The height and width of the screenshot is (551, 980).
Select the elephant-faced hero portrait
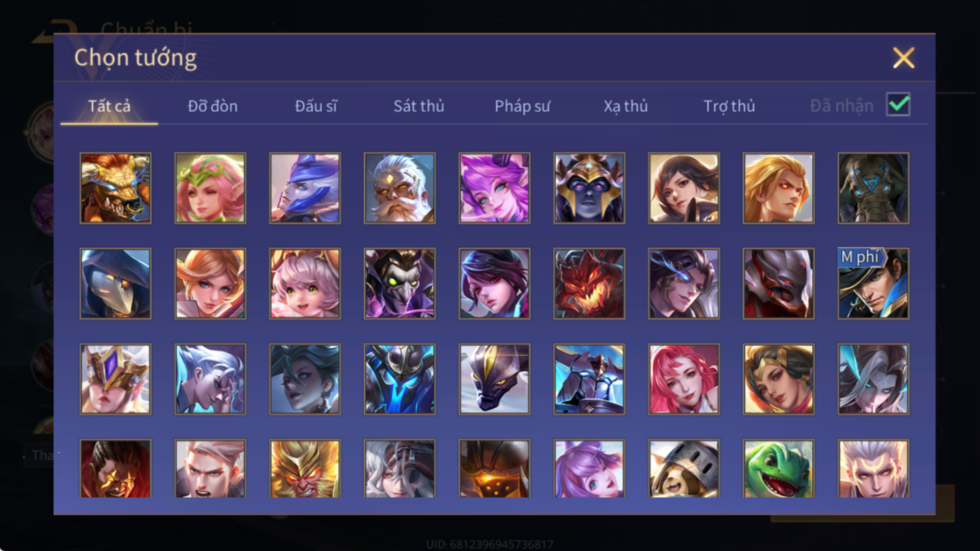[873, 188]
